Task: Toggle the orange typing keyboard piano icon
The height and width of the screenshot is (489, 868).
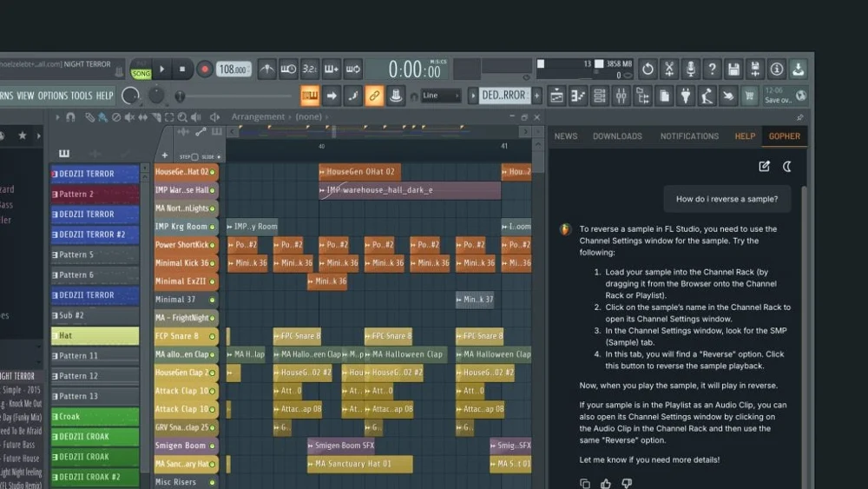Action: click(310, 96)
